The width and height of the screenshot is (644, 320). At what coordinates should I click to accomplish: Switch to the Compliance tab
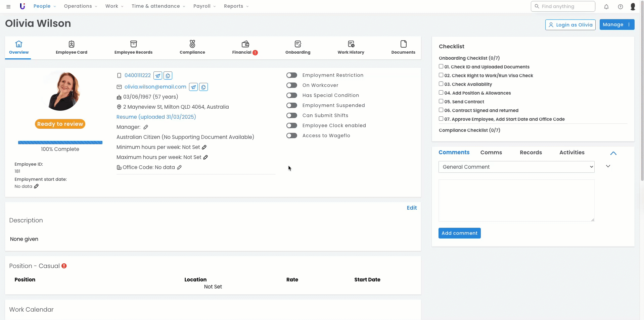(x=192, y=48)
